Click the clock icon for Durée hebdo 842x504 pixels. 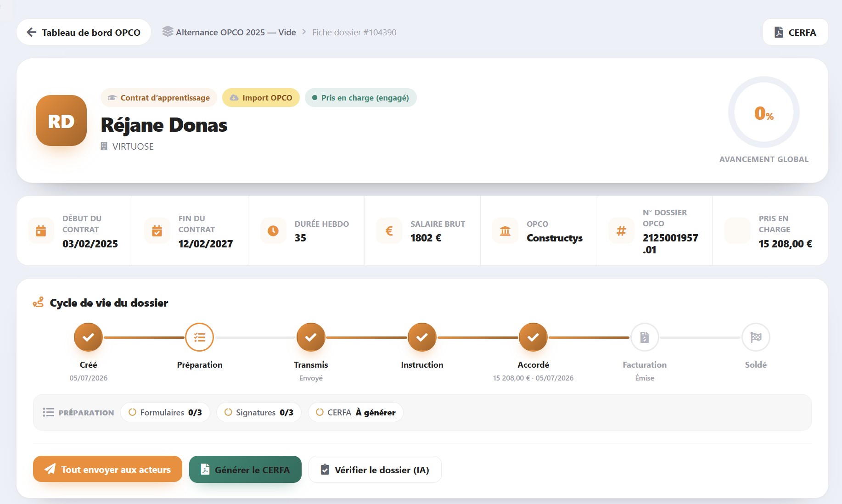point(273,231)
